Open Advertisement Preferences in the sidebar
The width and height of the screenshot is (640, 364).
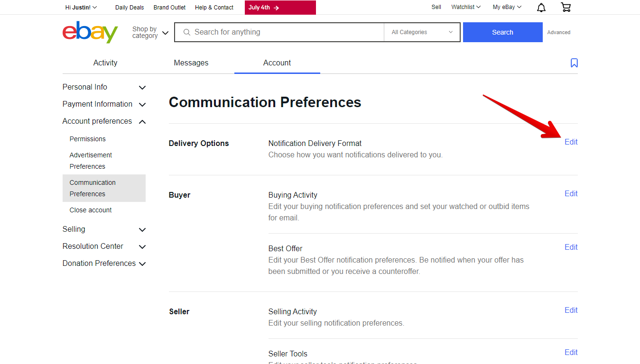coord(91,161)
